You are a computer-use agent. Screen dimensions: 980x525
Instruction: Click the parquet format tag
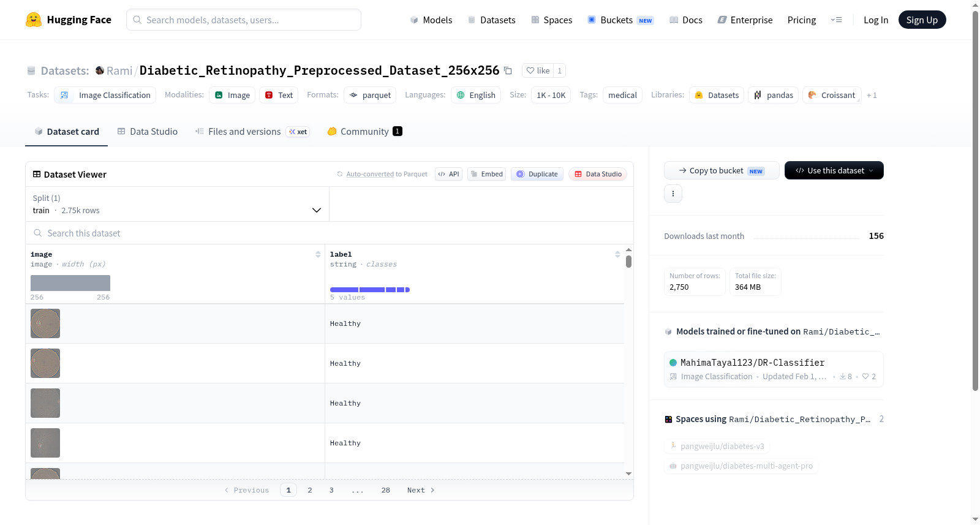point(370,95)
